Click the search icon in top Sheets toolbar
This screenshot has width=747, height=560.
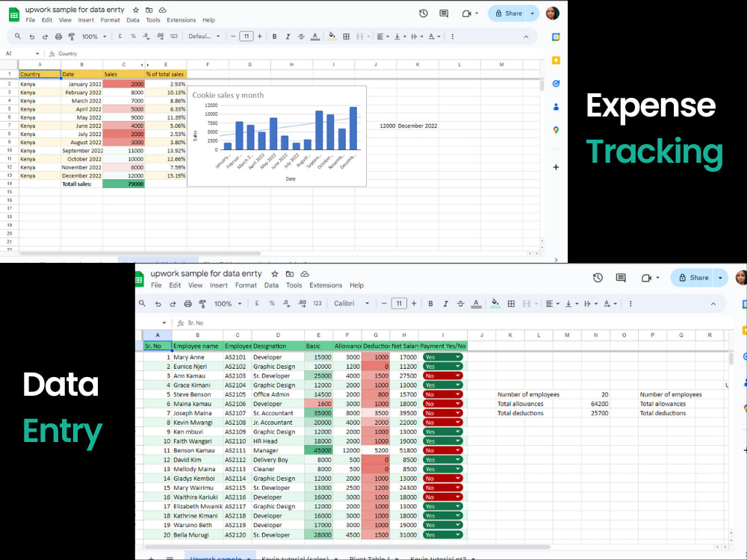(18, 36)
